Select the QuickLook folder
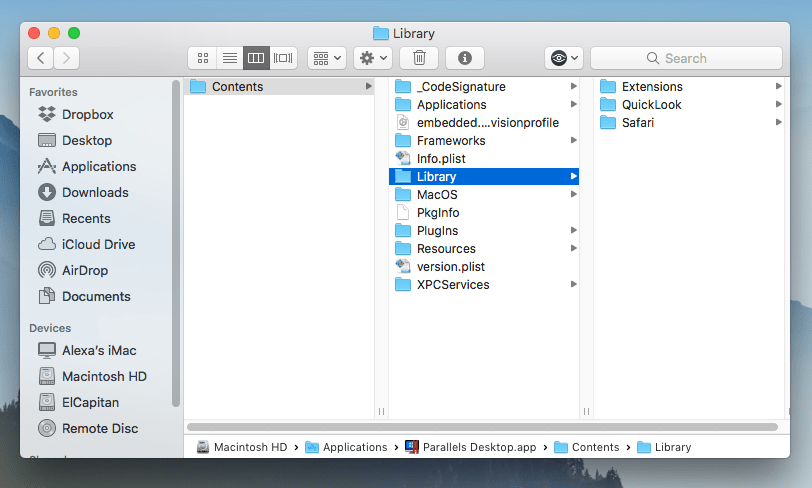 click(x=689, y=105)
